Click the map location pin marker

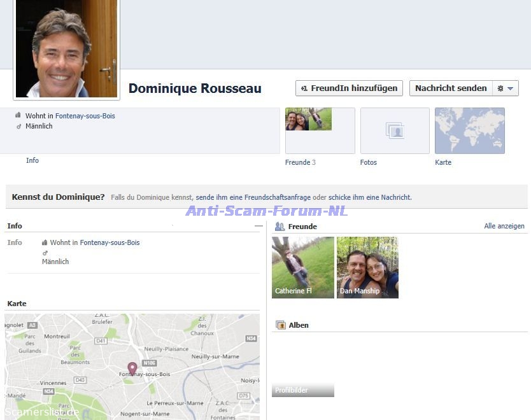[x=132, y=368]
